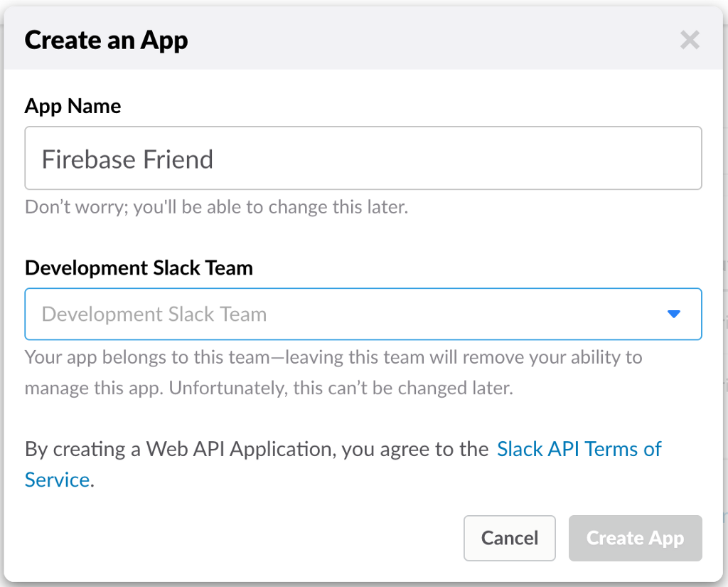Click the "App Name" field label

pos(73,106)
